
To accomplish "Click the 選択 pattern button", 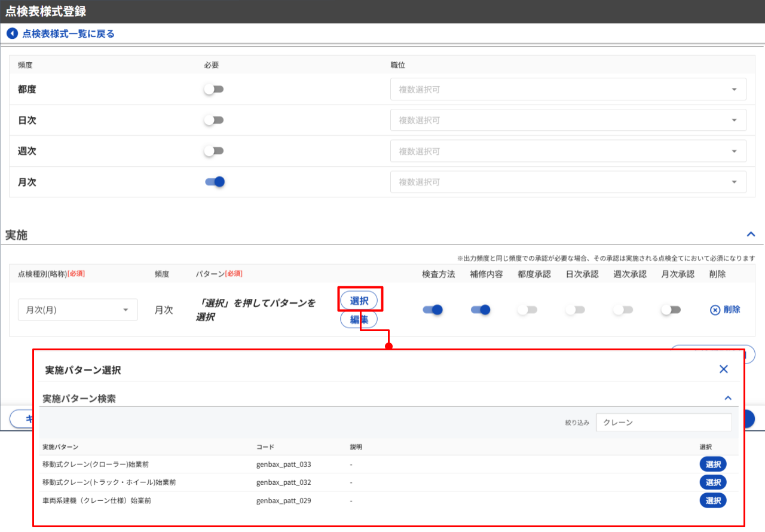I will pos(359,300).
